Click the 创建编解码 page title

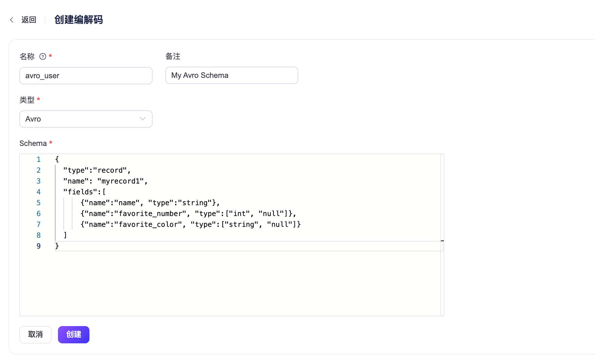pos(79,20)
